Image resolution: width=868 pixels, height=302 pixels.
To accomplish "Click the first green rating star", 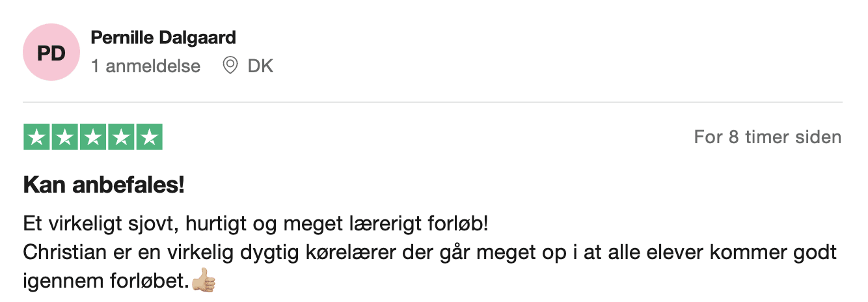I will [37, 137].
